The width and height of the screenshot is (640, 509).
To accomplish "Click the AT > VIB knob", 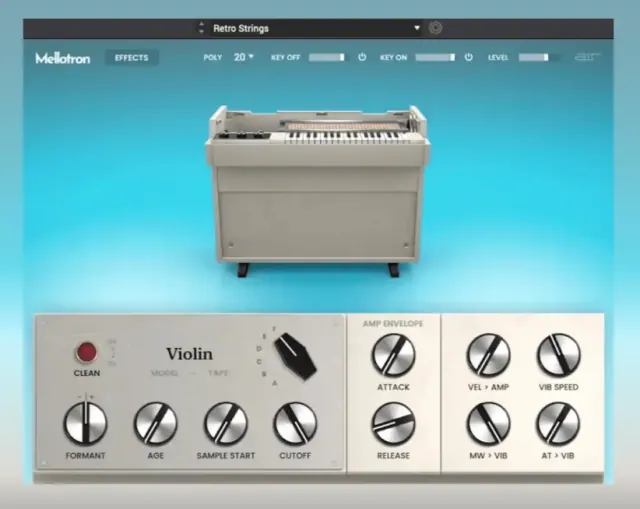I will (x=558, y=423).
